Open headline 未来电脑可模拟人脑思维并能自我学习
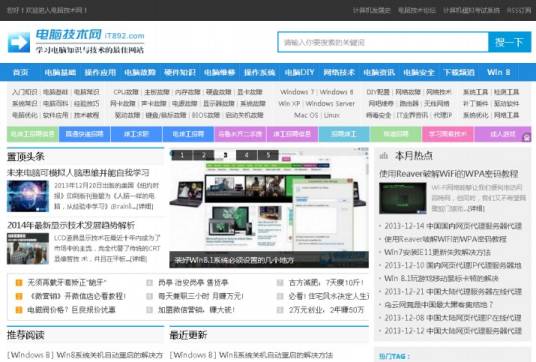 point(78,173)
